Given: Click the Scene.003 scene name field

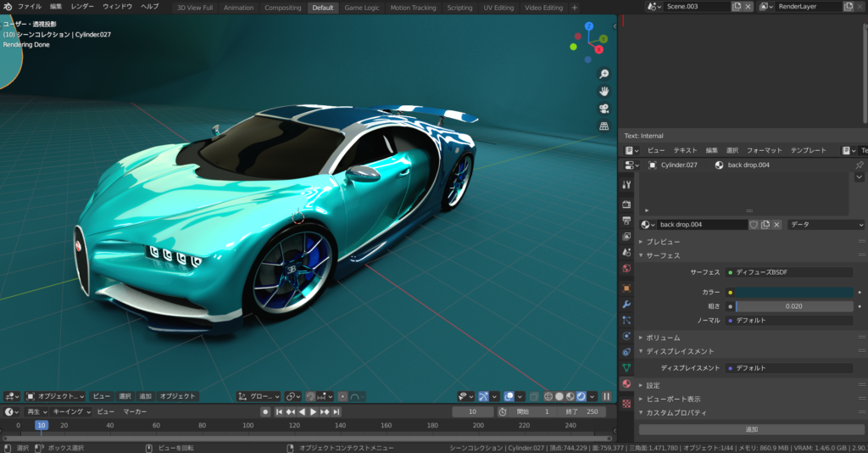Looking at the screenshot, I should [x=697, y=7].
